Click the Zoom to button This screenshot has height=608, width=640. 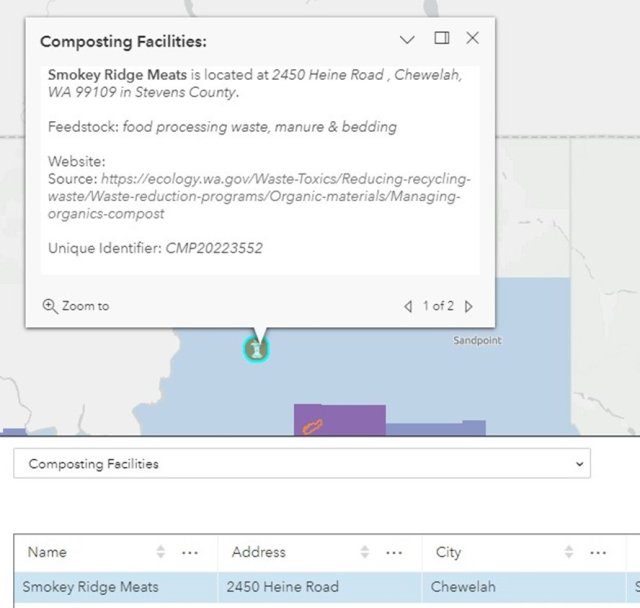[76, 306]
